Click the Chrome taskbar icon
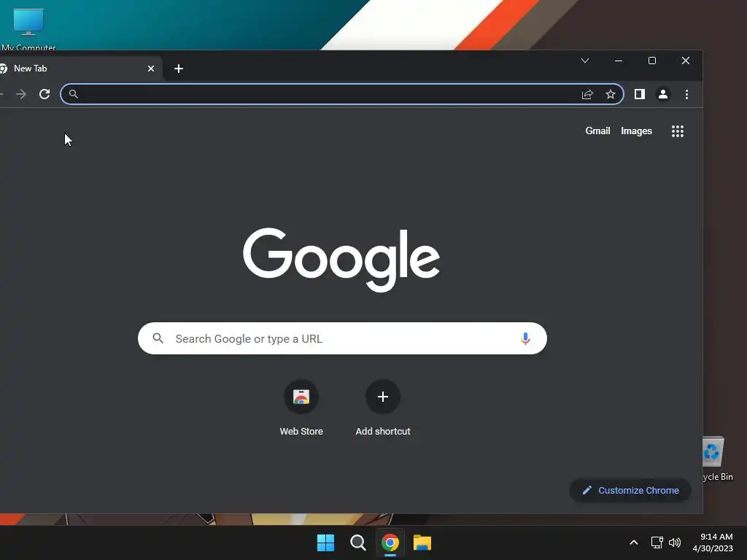The width and height of the screenshot is (747, 560). pos(390,542)
